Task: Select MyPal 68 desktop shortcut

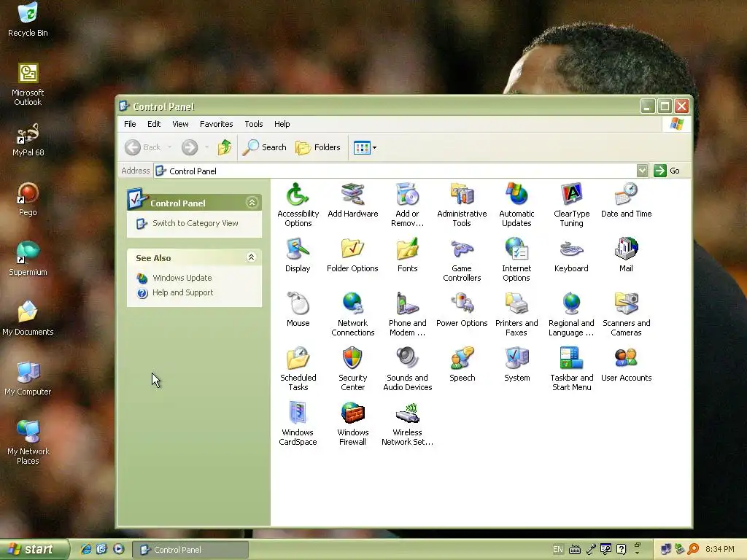Action: coord(28,140)
